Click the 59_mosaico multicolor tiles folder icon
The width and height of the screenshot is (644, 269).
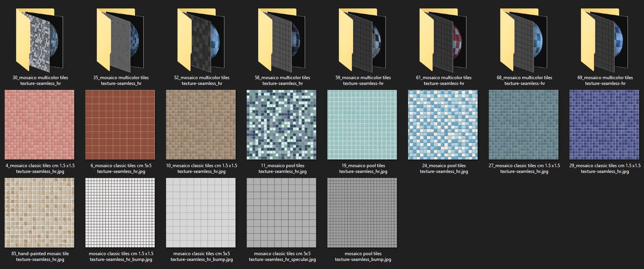[x=363, y=40]
